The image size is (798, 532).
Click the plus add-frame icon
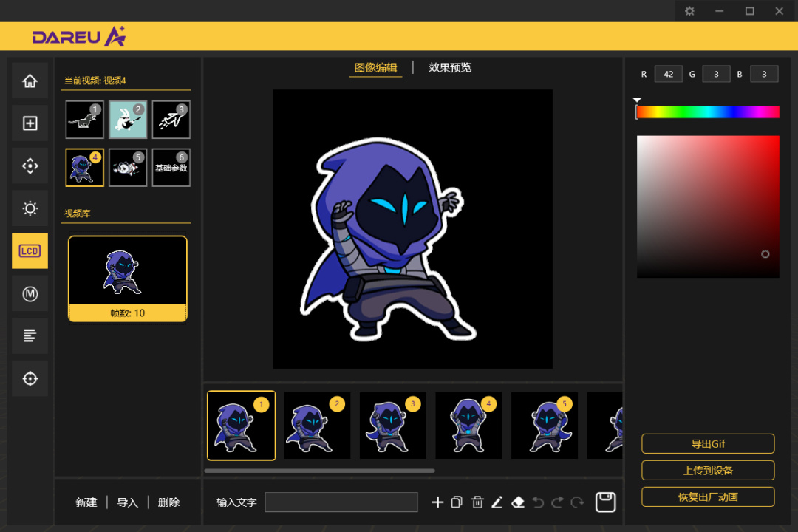(x=437, y=502)
